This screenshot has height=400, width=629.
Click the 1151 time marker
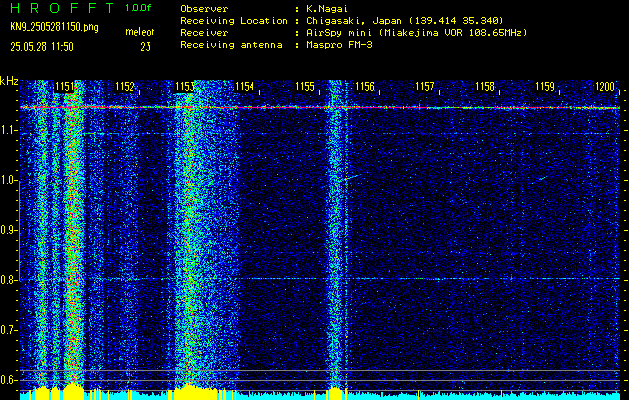click(65, 87)
